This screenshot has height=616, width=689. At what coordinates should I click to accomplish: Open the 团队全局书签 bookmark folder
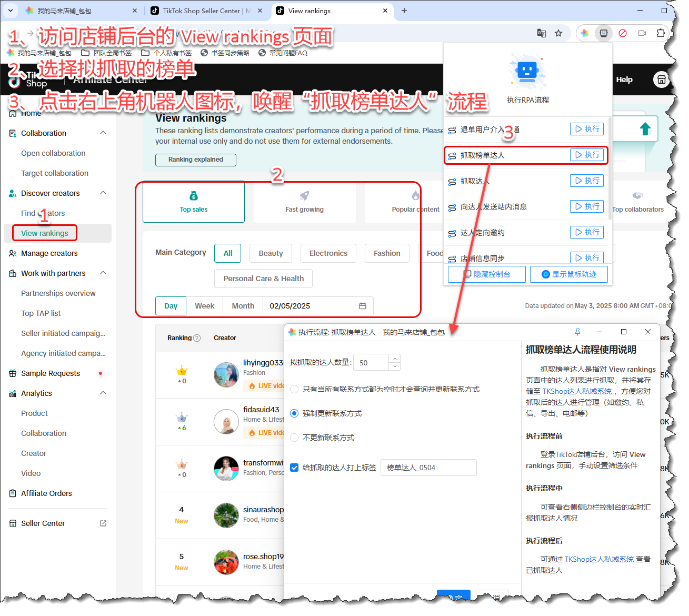107,53
